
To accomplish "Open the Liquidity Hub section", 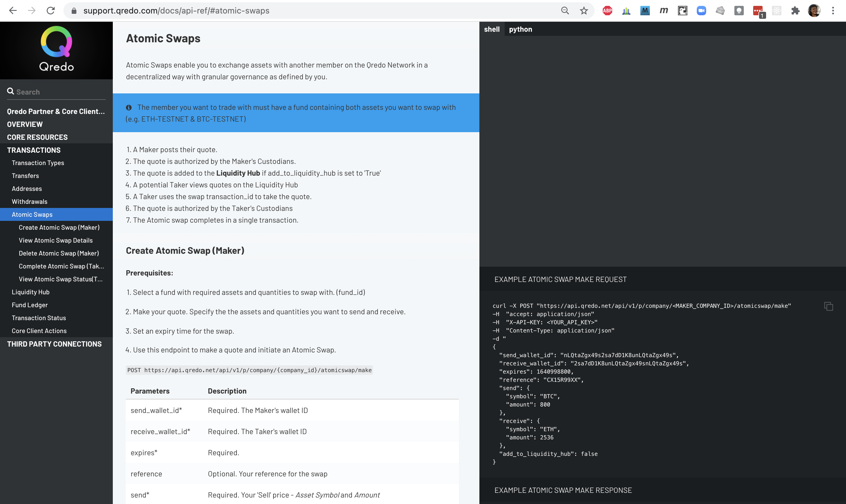I will tap(31, 292).
